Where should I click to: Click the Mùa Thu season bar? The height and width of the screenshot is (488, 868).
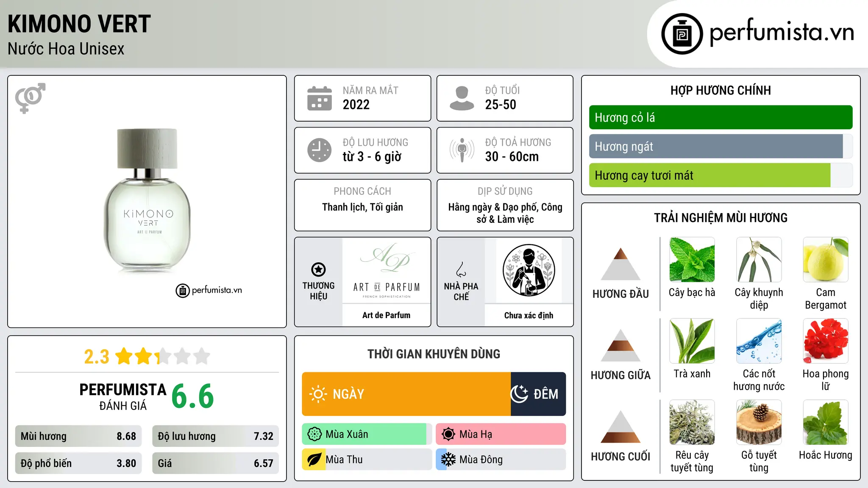366,460
